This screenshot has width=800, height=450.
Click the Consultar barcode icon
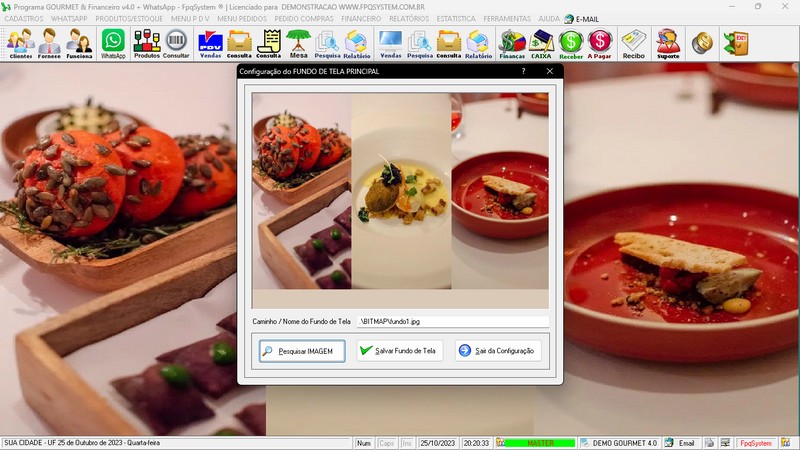tap(176, 44)
